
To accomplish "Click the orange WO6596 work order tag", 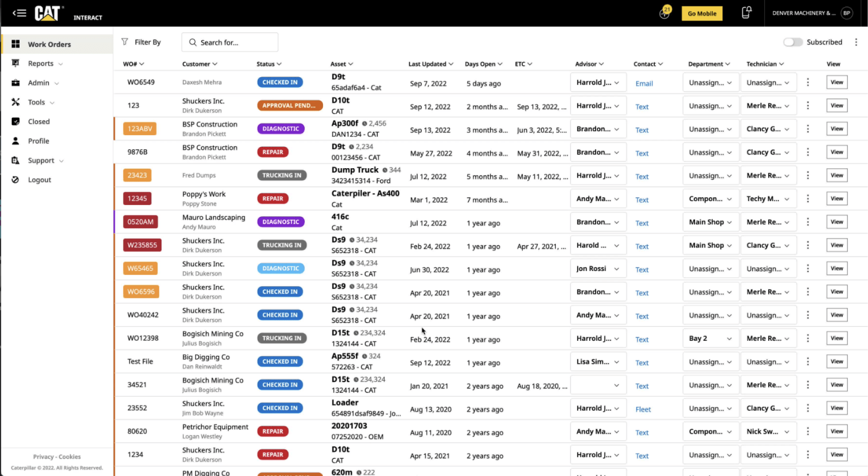I will click(141, 291).
